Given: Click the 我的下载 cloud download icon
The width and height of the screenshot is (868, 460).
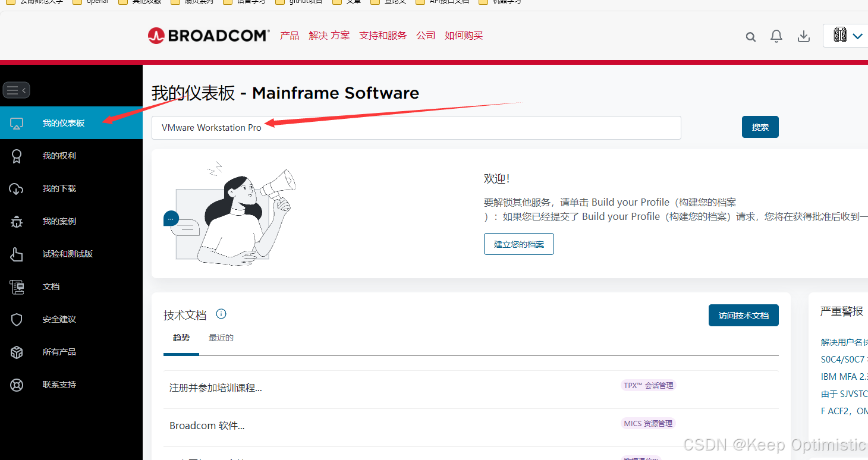Looking at the screenshot, I should [17, 189].
